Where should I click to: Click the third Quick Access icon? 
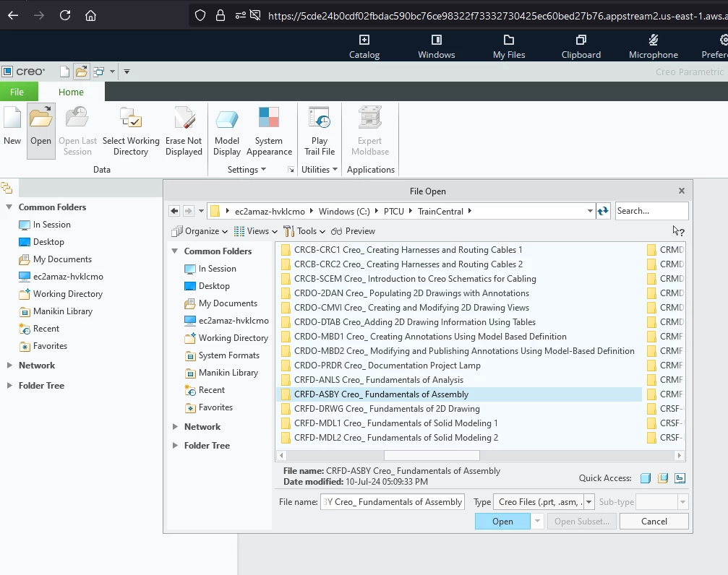click(x=680, y=478)
